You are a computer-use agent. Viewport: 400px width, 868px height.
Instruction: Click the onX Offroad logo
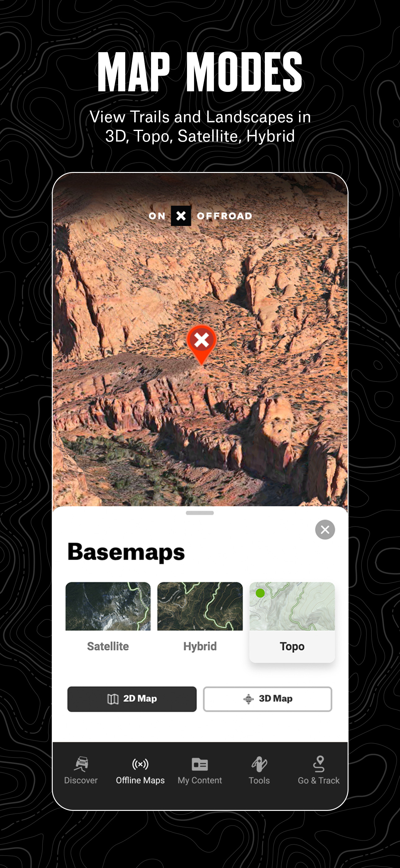tap(200, 216)
